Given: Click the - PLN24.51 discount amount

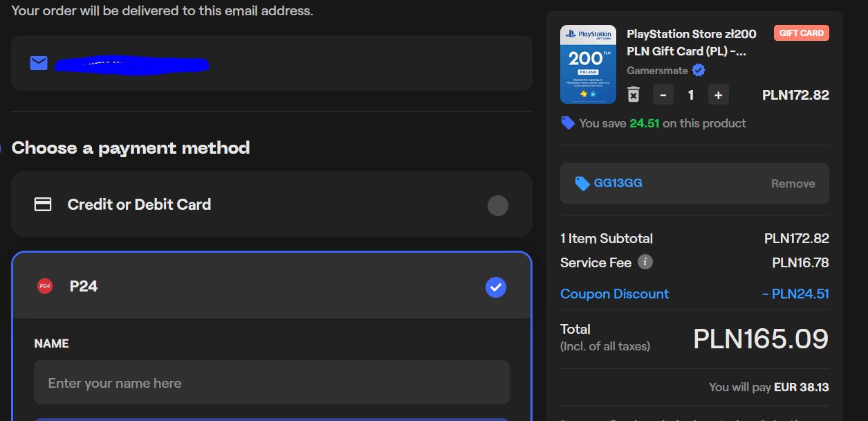Looking at the screenshot, I should coord(795,294).
